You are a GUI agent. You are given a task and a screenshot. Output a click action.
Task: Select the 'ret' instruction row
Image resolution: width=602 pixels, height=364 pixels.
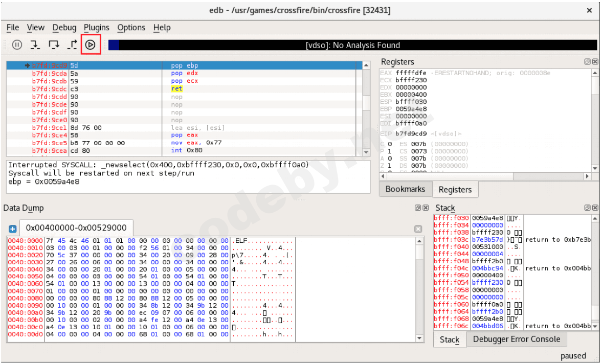[x=184, y=88]
